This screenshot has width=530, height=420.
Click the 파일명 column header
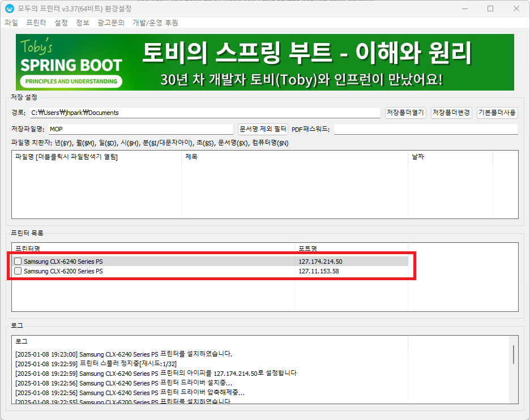97,157
